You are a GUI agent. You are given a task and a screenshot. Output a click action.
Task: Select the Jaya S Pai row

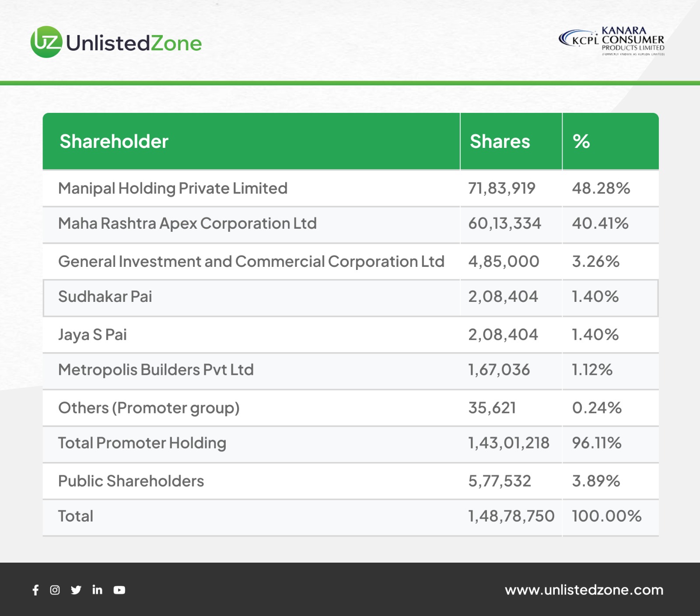(92, 335)
